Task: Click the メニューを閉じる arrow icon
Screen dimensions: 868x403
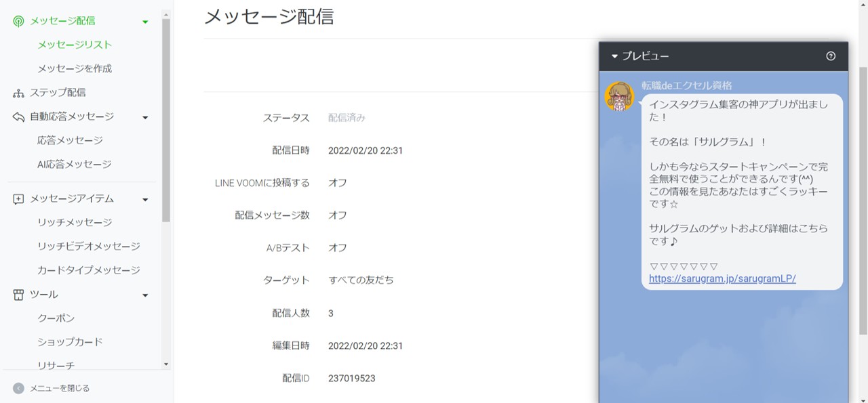Action: (x=18, y=388)
